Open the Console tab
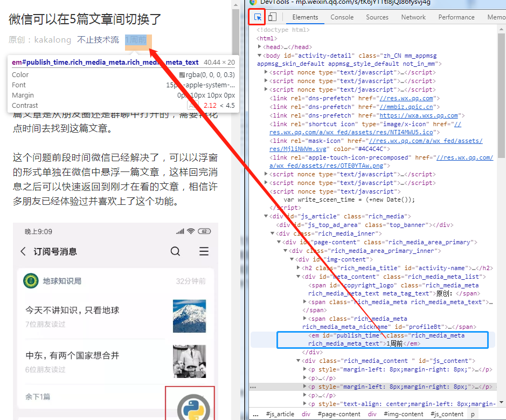 coord(342,17)
